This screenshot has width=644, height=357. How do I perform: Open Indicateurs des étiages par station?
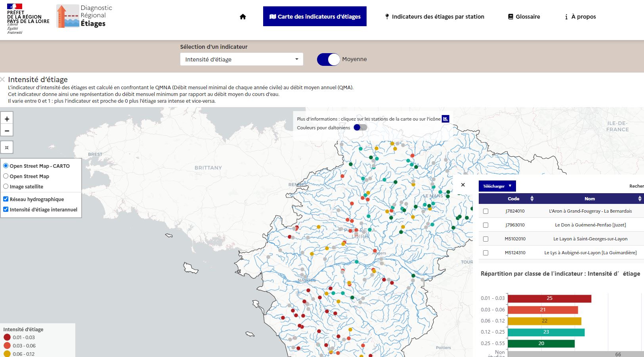[434, 17]
